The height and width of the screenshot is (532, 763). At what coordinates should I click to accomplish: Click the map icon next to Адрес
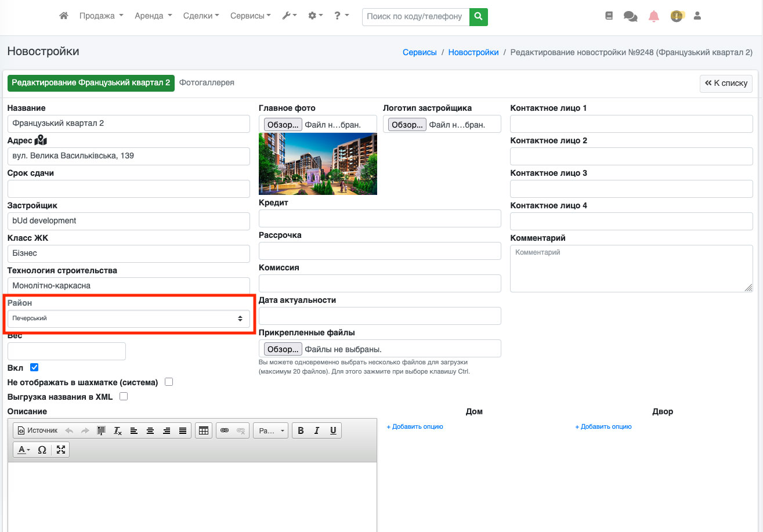click(41, 140)
